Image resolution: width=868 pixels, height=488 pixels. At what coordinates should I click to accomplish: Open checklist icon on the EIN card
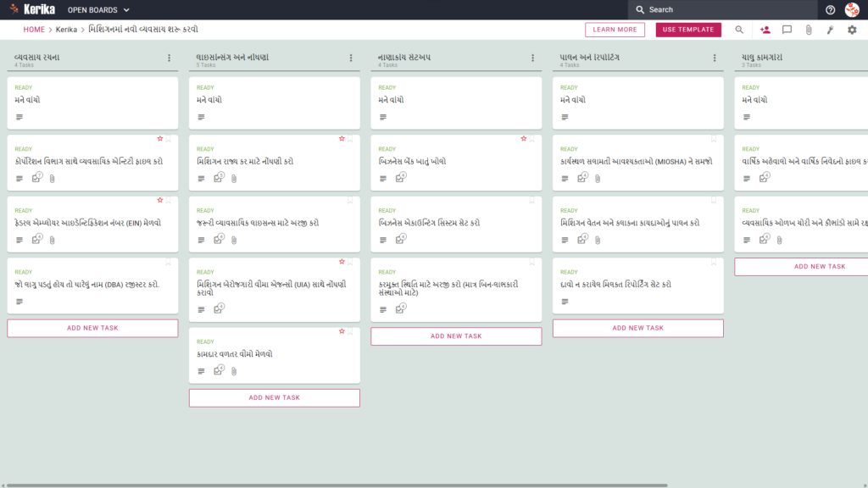tap(36, 239)
